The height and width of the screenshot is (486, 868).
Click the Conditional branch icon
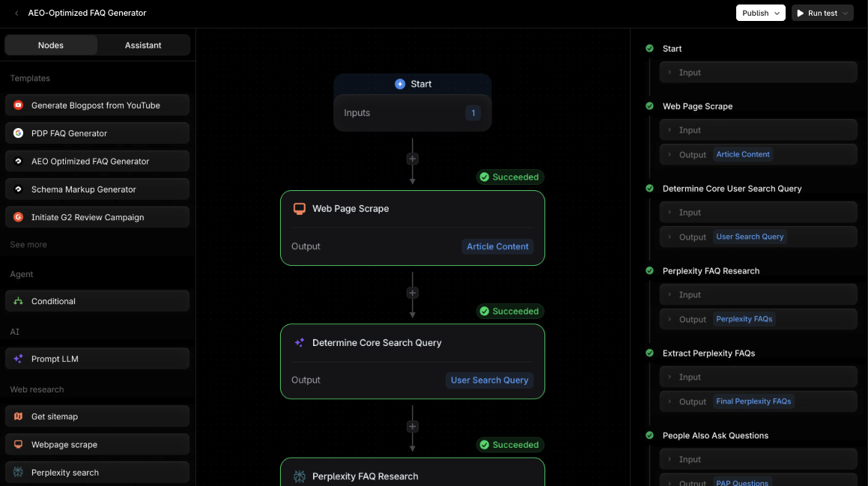click(18, 301)
